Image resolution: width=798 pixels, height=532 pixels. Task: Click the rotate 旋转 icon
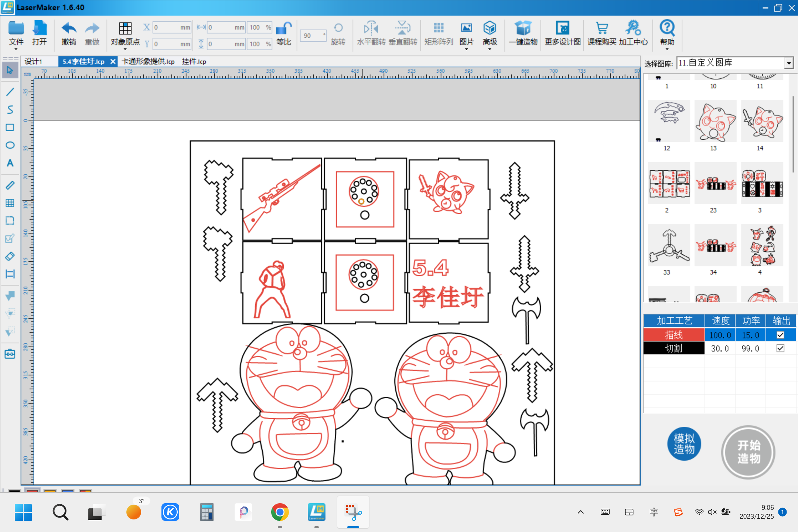point(338,28)
